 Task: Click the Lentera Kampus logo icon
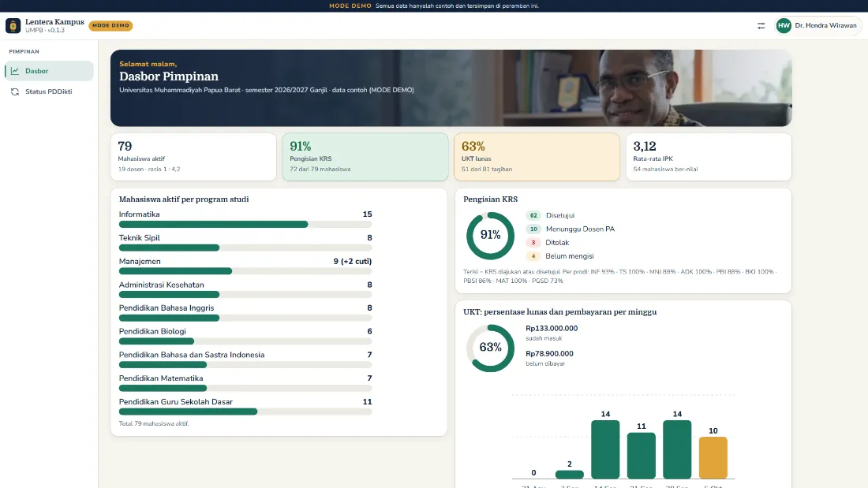coord(13,25)
